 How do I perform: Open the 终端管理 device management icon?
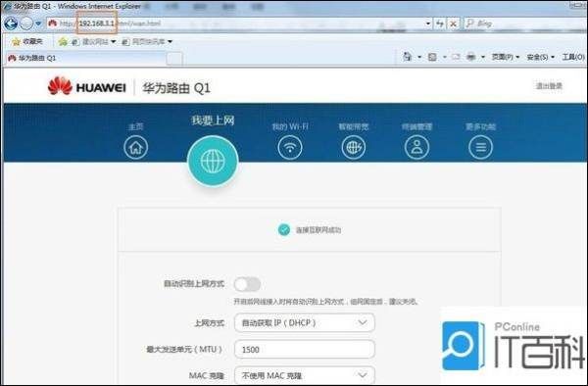417,147
